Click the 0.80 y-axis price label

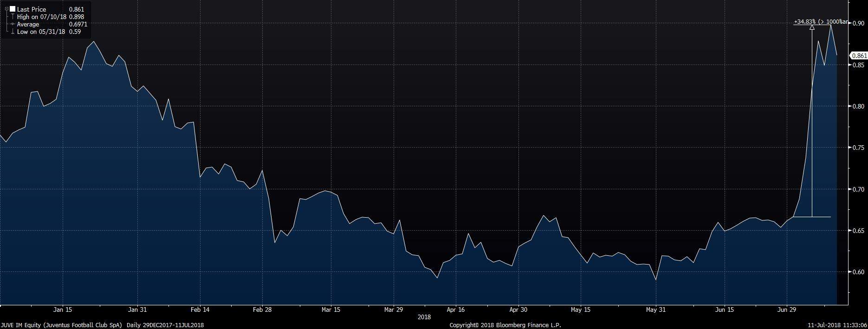(858, 106)
